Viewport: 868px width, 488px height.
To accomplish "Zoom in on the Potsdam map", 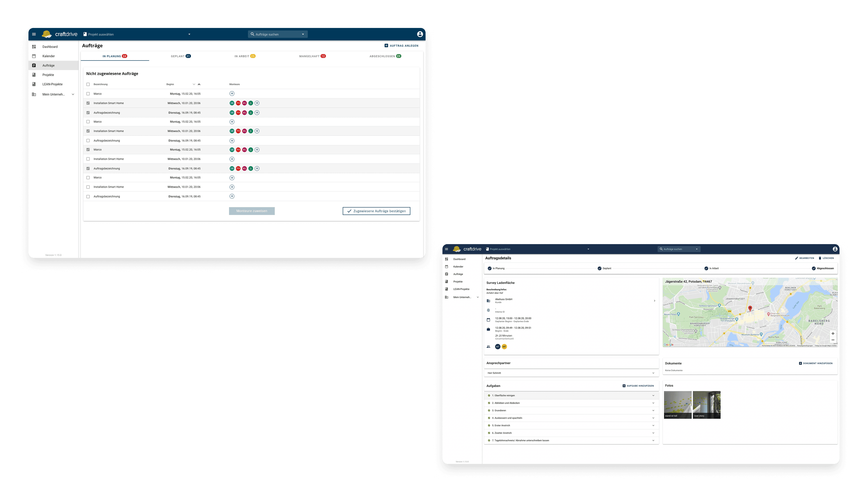I will pyautogui.click(x=833, y=334).
